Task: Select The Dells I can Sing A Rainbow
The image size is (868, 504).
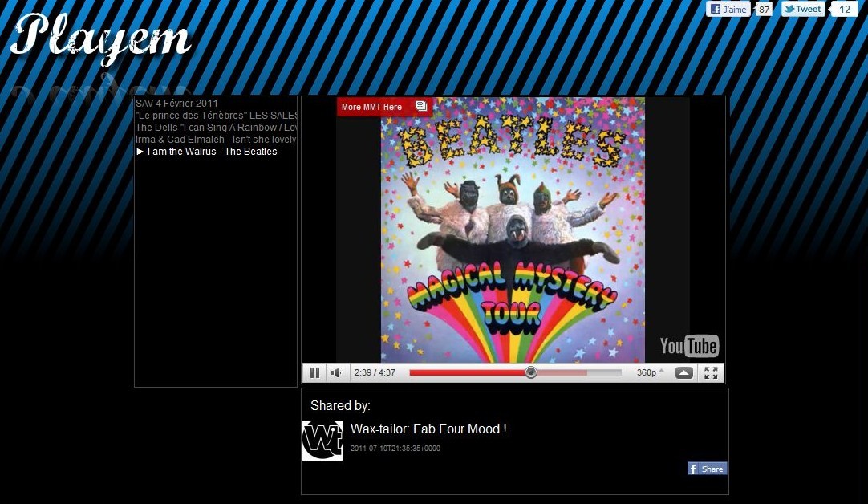Action: [216, 128]
